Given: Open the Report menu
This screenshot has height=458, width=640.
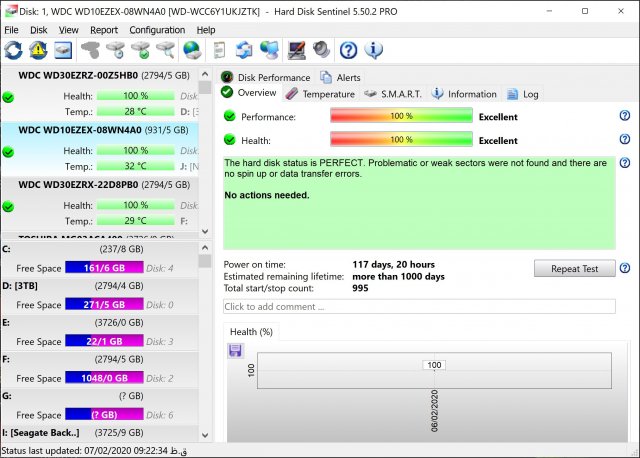Looking at the screenshot, I should pyautogui.click(x=104, y=30).
